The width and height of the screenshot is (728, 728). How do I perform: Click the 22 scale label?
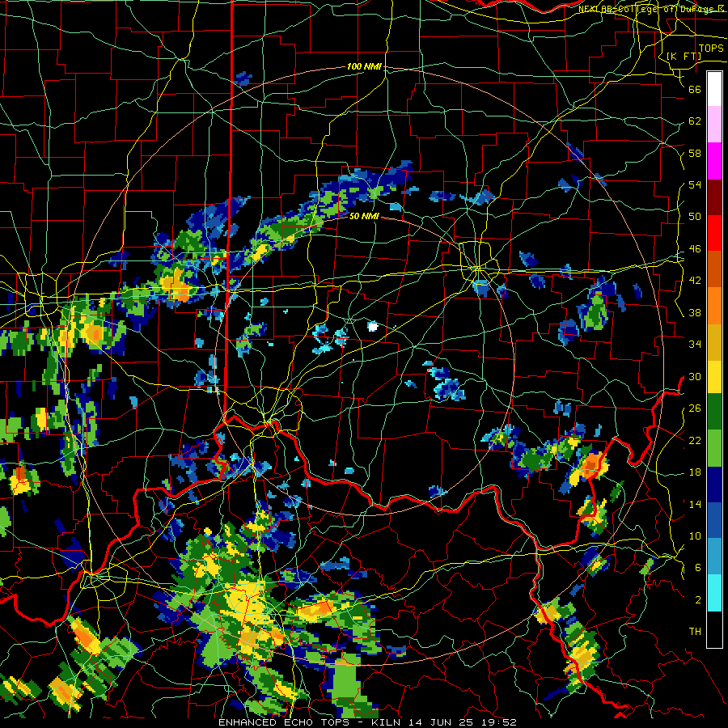tap(695, 440)
